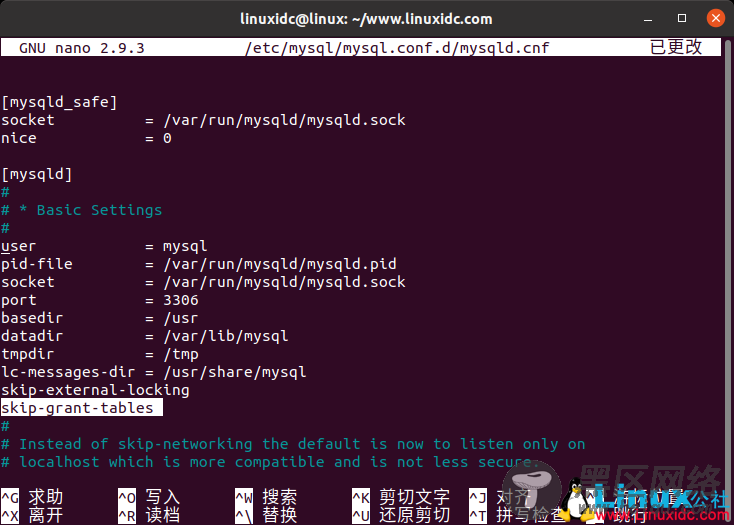Click the port value 3306

(181, 300)
